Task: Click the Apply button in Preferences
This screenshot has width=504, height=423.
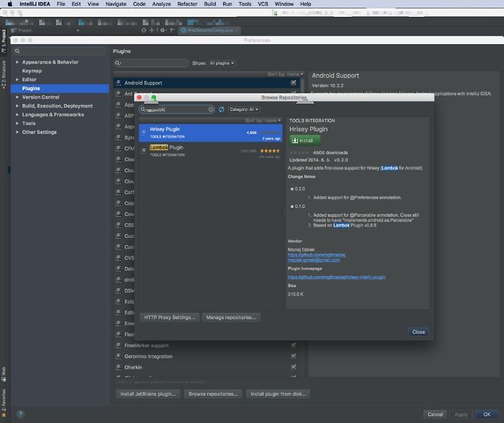Action: pyautogui.click(x=461, y=415)
